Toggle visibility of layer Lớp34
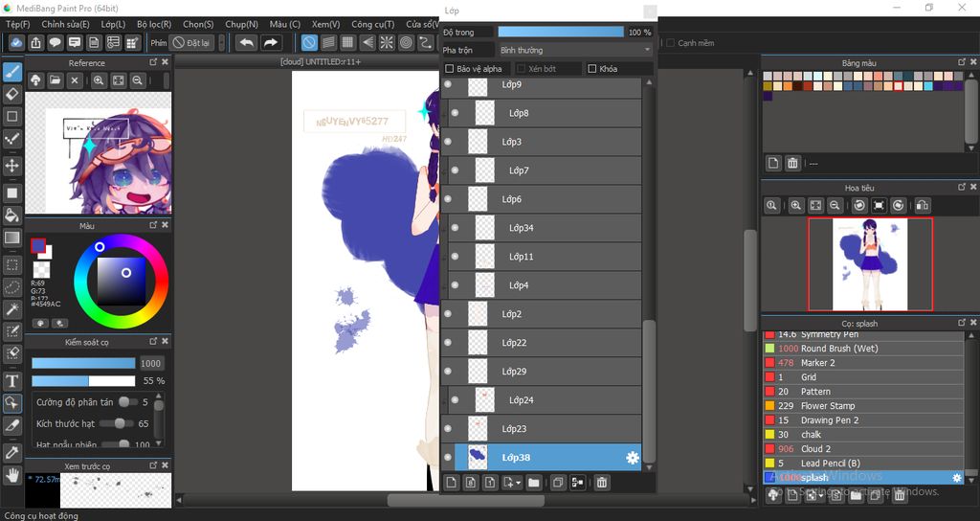The width and height of the screenshot is (980, 521). pos(455,228)
